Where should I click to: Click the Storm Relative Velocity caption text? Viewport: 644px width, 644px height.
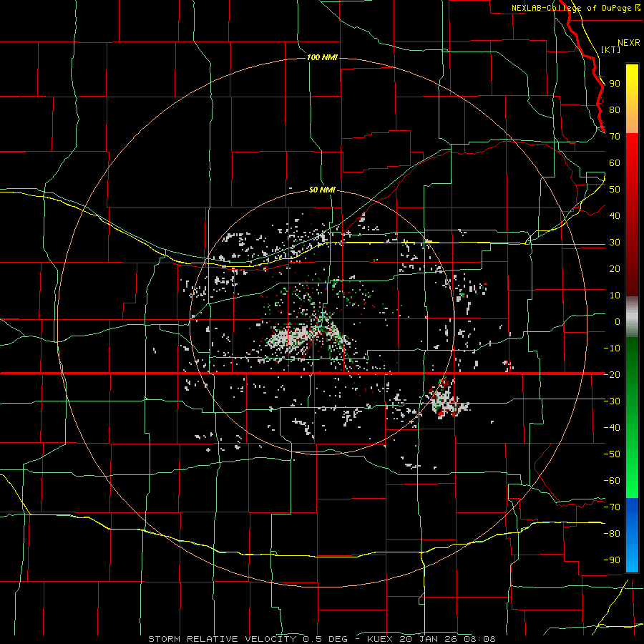pos(321,639)
